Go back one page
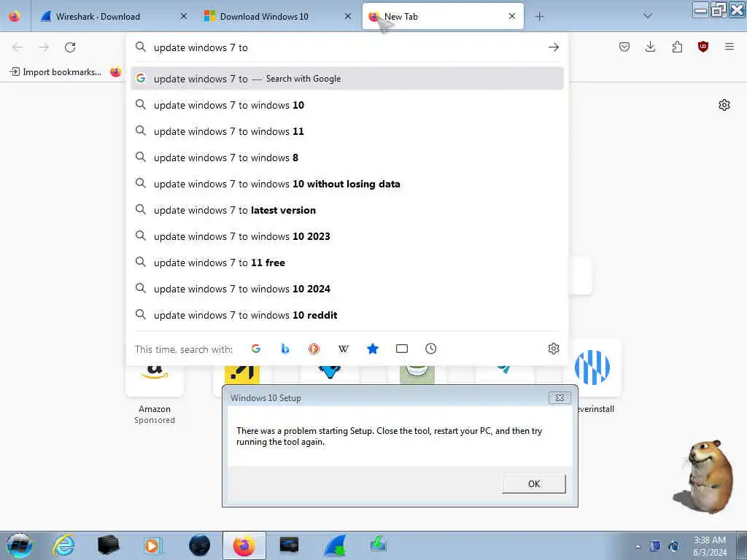Image resolution: width=747 pixels, height=560 pixels. pos(18,47)
